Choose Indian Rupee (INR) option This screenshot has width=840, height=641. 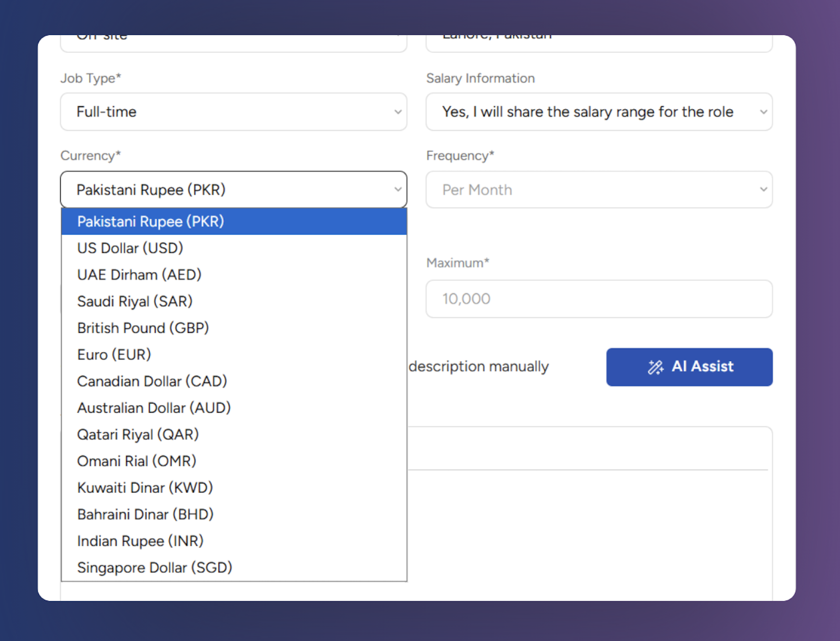click(234, 541)
